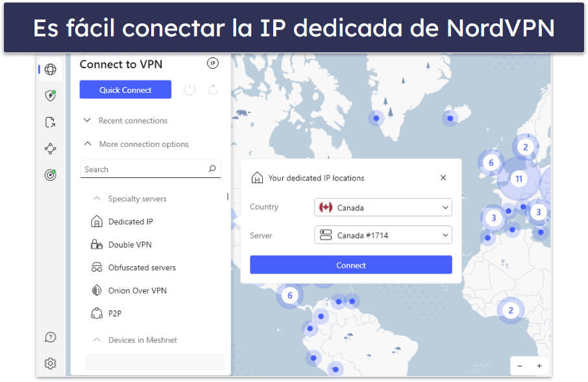Click the magnifier search icon
Screen dimensions: 588x382
212,169
